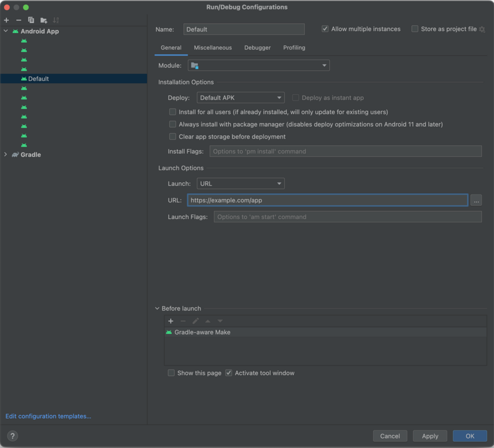Viewport: 494px width, 448px height.
Task: Click the Apply button
Action: [430, 436]
